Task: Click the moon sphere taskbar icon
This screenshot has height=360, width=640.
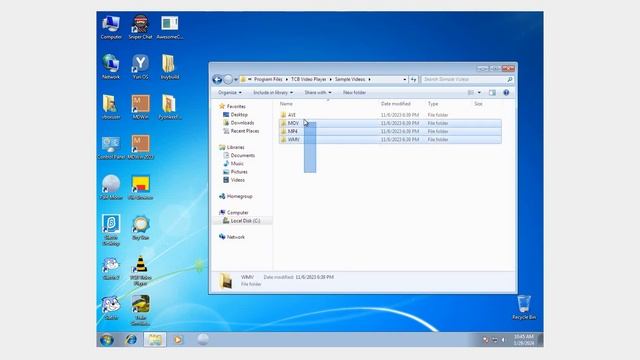Action: [203, 339]
